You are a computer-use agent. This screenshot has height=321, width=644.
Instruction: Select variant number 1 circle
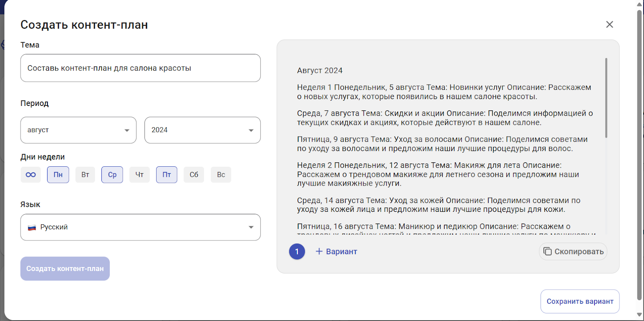pyautogui.click(x=297, y=251)
